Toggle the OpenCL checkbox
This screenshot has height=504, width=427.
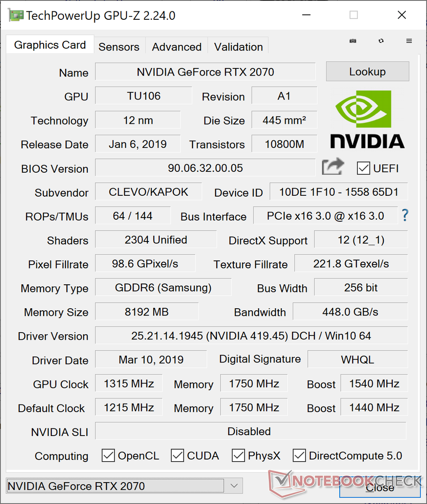coord(108,456)
